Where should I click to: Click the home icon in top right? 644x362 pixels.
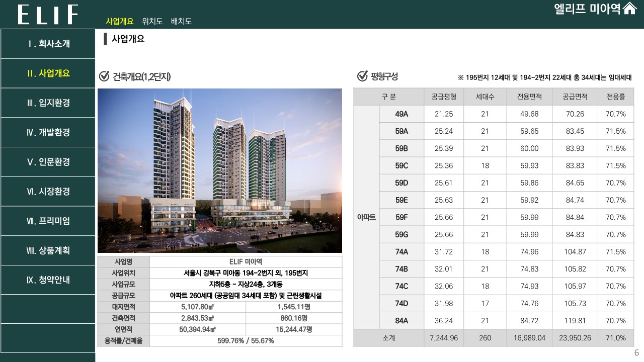630,9
